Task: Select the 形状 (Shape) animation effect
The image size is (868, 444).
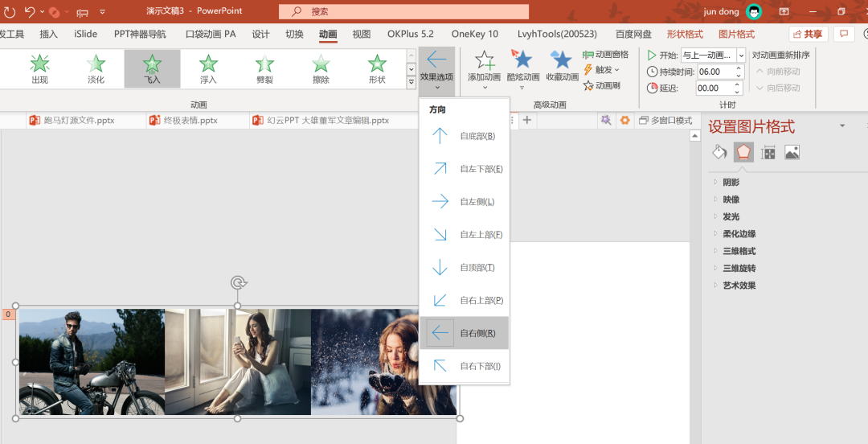Action: point(377,68)
